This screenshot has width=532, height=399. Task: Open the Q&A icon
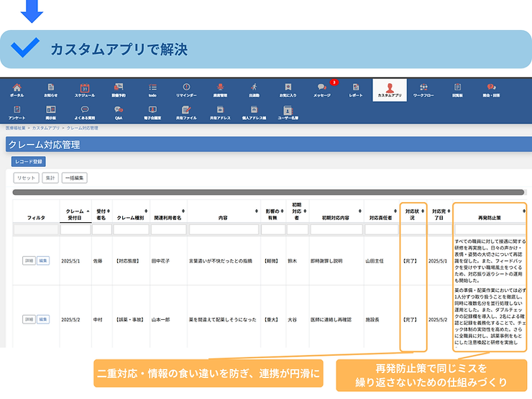point(119,111)
